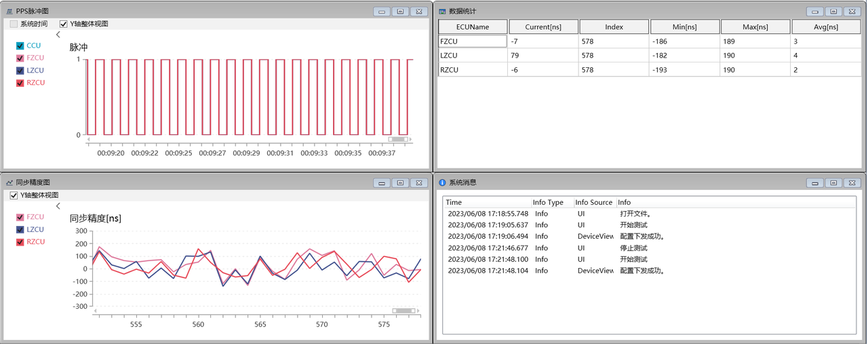Click the 同步精度图 panel chart icon
Screen dimensions: 868x344
pyautogui.click(x=9, y=183)
